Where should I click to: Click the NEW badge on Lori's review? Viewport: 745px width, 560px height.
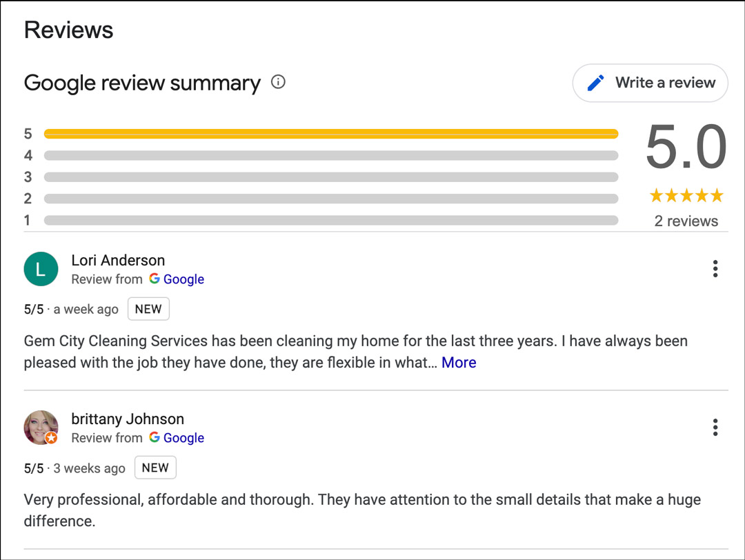coord(148,308)
